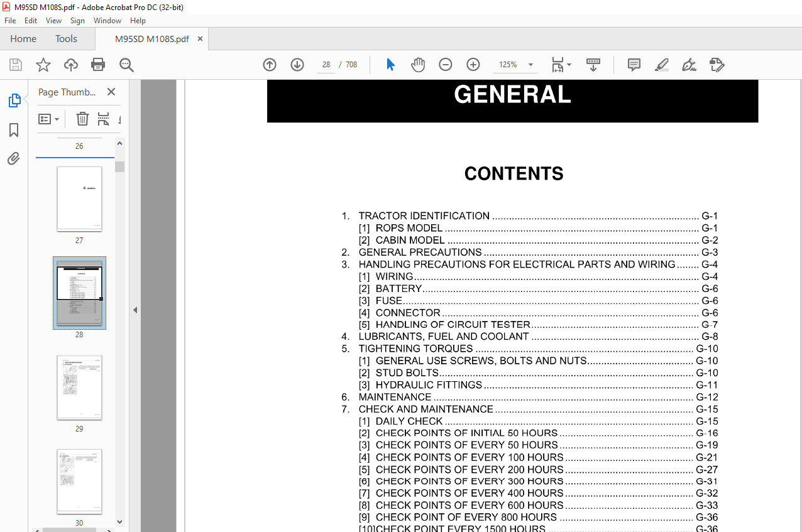Screen dimensions: 802x532
Task: Click thumbnail panel scroll down arrow
Action: pyautogui.click(x=119, y=521)
